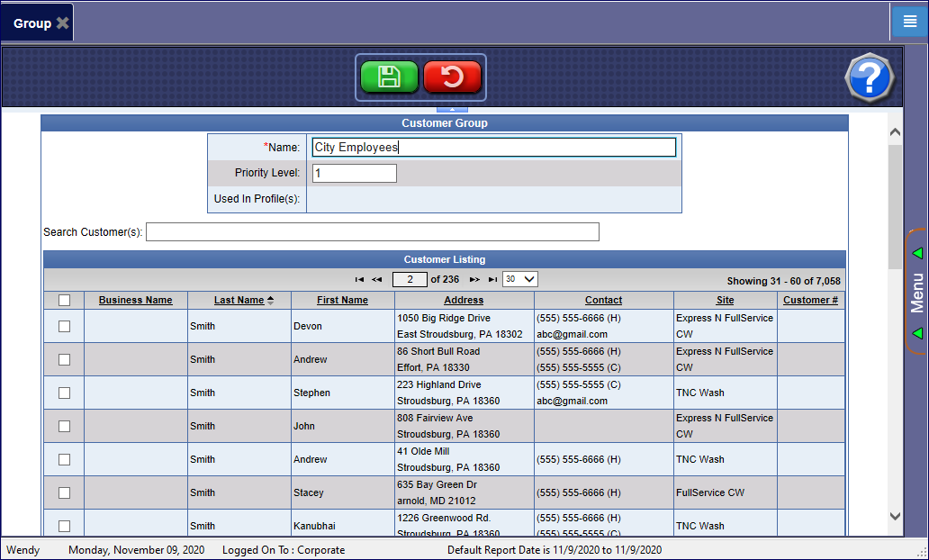Open the rows-per-page dropdown showing 30
The height and width of the screenshot is (560, 929).
pos(519,279)
